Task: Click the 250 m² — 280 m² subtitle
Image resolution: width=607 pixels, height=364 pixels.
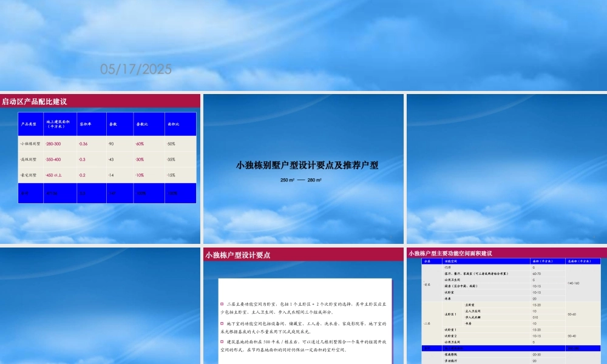Action: (301, 180)
